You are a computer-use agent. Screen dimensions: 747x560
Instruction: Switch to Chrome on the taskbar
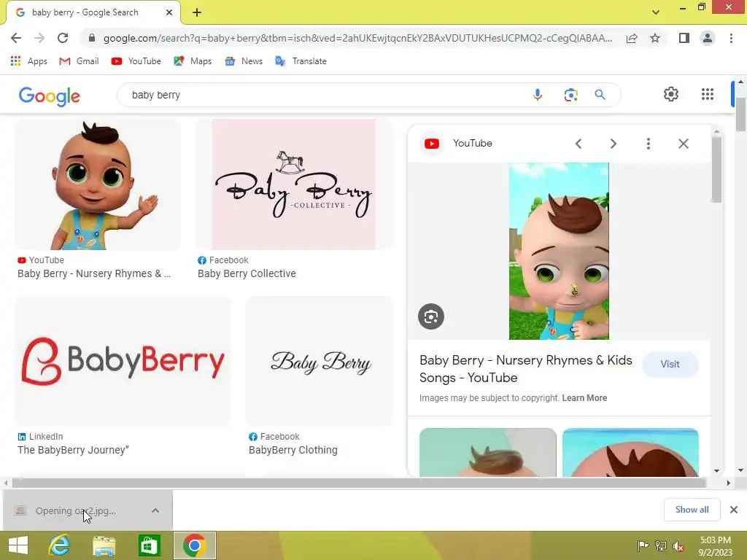[x=194, y=545]
